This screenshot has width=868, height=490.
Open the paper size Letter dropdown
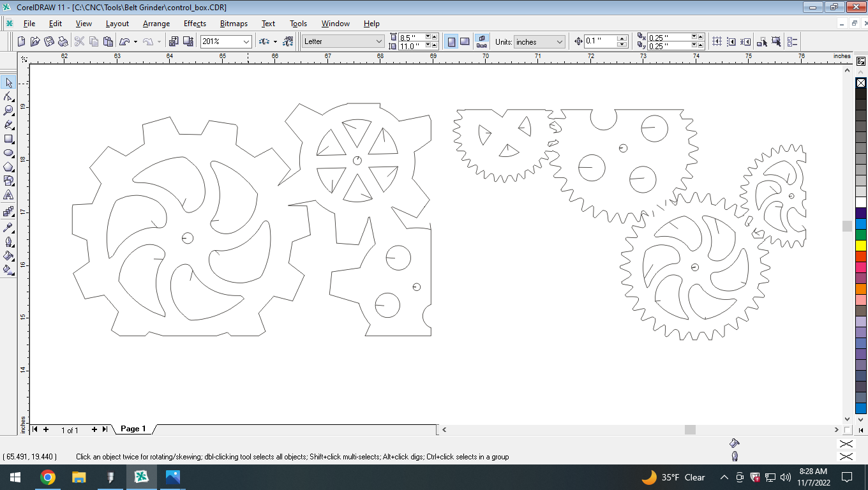click(381, 41)
